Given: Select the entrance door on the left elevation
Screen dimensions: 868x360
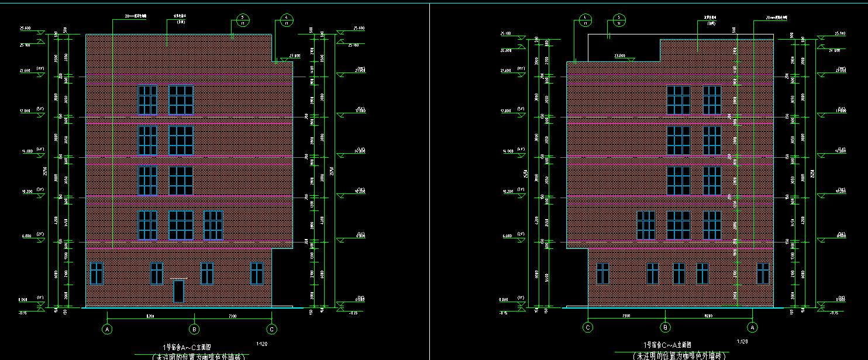Looking at the screenshot, I should 178,291.
